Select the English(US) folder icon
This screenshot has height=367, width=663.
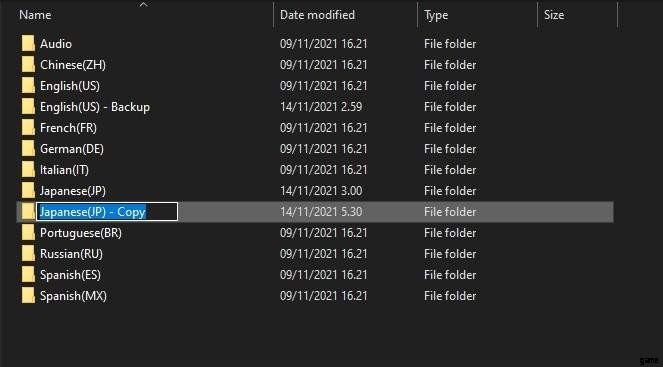coord(28,86)
